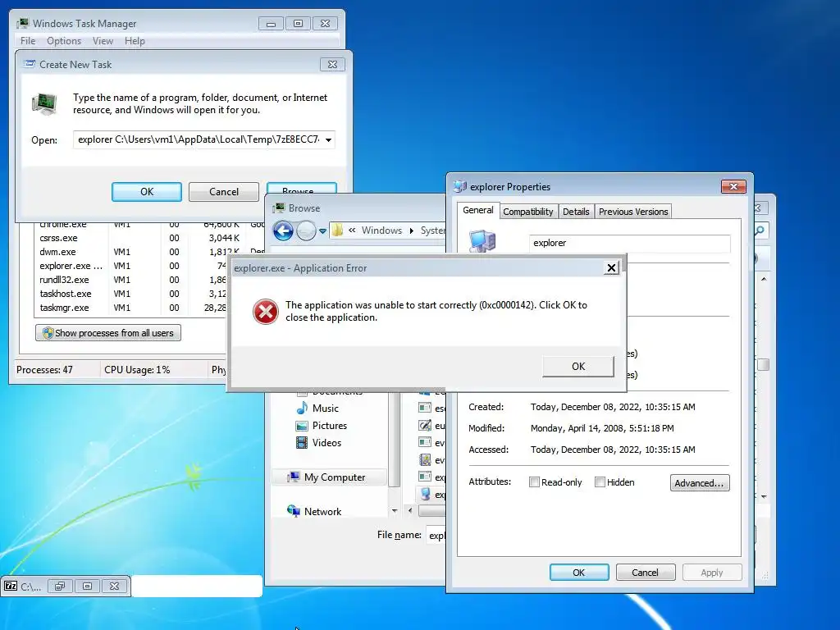Click the « breadcrumb chevron before Windows
The height and width of the screenshot is (630, 840).
(352, 231)
